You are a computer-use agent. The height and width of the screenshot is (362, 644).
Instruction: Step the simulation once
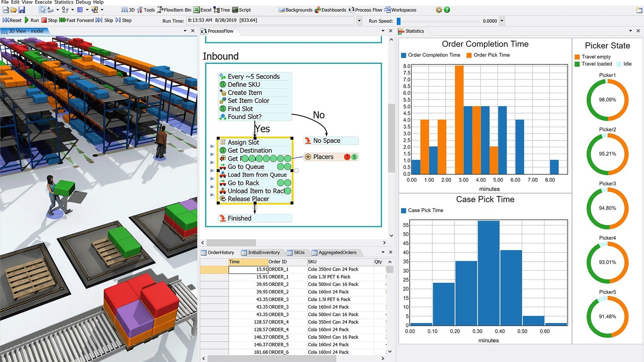pyautogui.click(x=123, y=20)
